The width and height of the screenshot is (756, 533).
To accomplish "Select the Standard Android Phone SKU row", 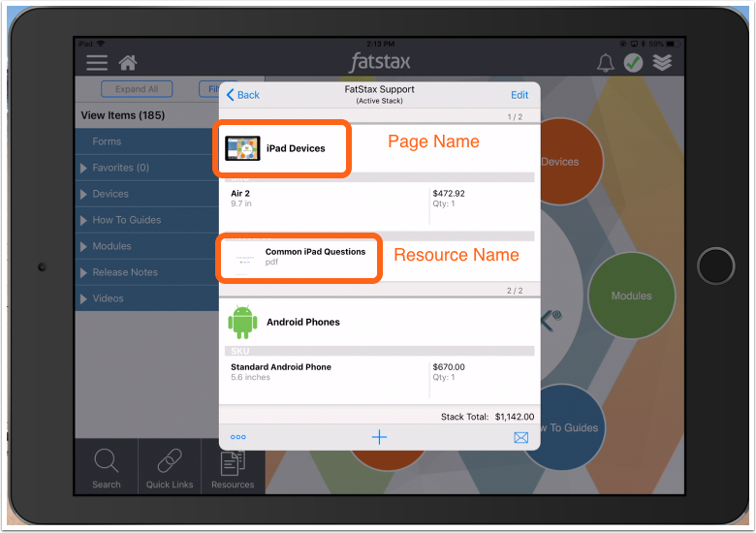I will click(x=379, y=380).
